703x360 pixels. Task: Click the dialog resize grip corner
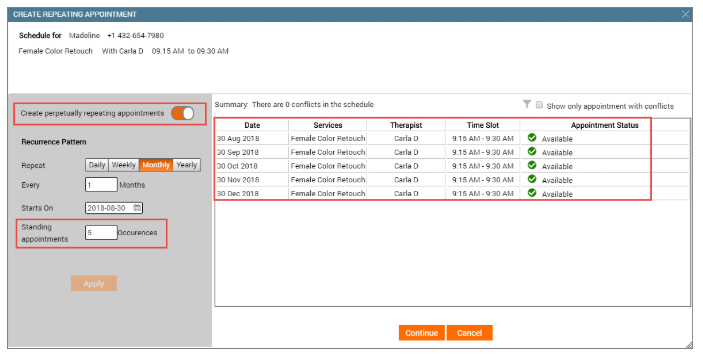tap(688, 344)
